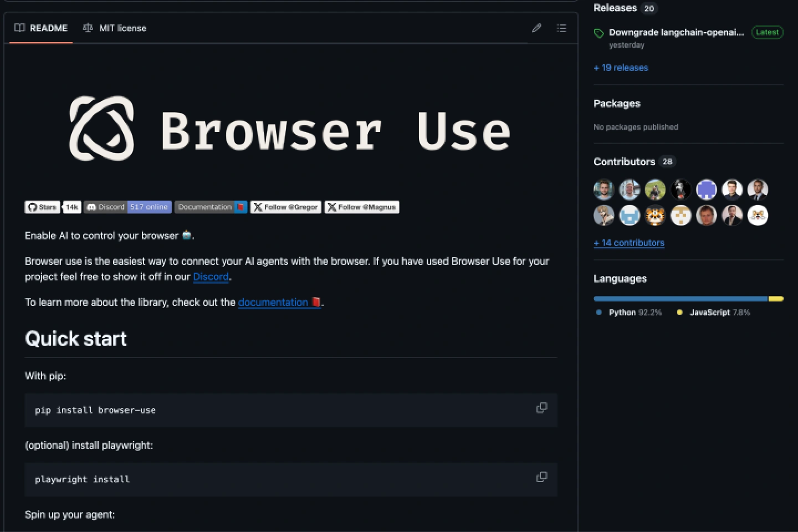Image resolution: width=798 pixels, height=532 pixels.
Task: Click the Browser Use logo image
Action: (290, 129)
